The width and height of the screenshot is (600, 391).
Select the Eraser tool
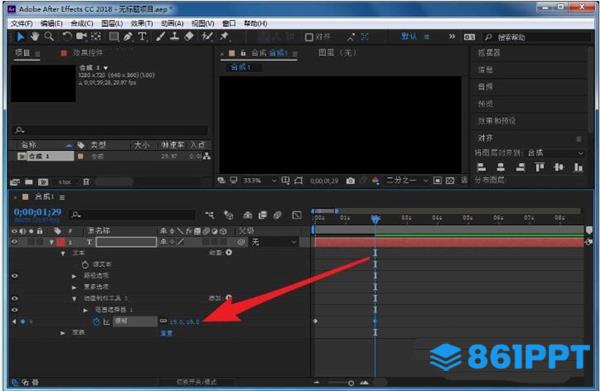tap(189, 37)
